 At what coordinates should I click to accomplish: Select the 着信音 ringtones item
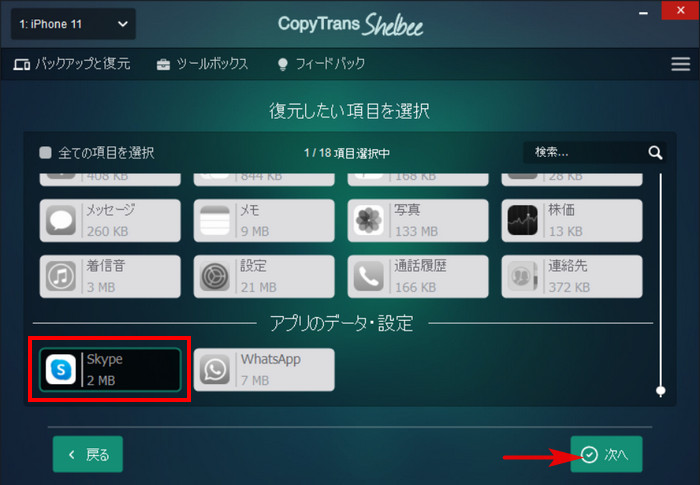pos(110,276)
